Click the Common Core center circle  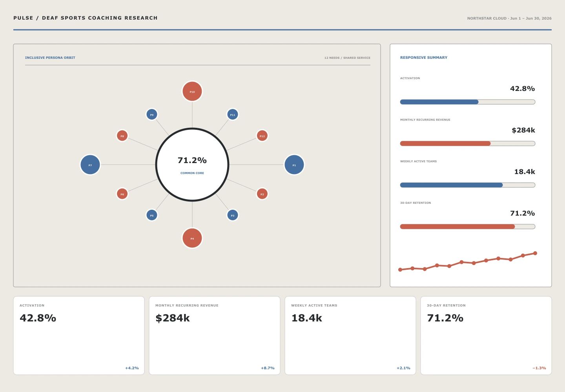[192, 165]
